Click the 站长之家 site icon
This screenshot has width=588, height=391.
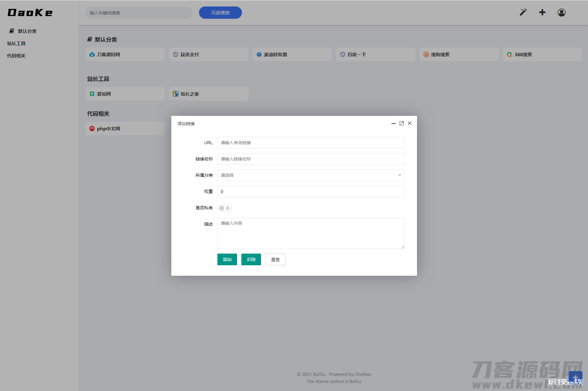point(176,94)
